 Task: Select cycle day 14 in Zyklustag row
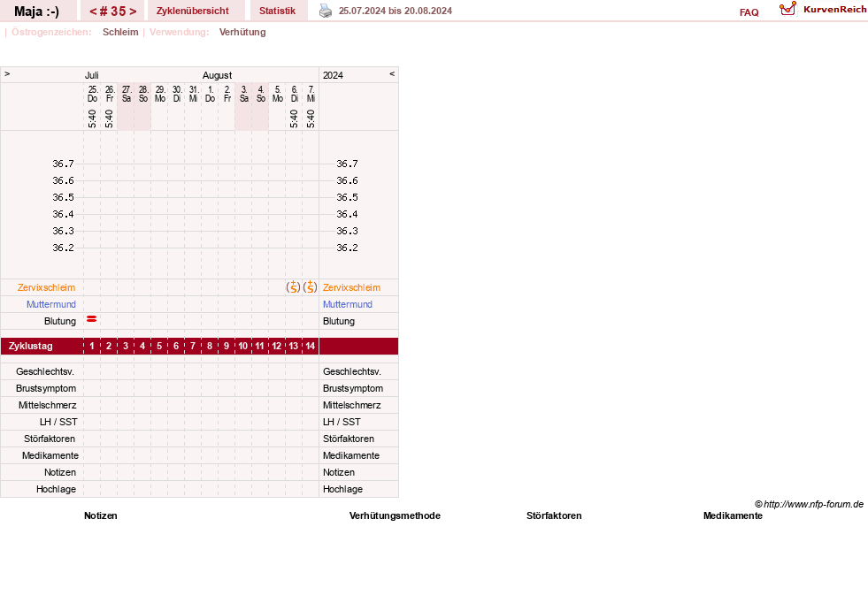[310, 347]
